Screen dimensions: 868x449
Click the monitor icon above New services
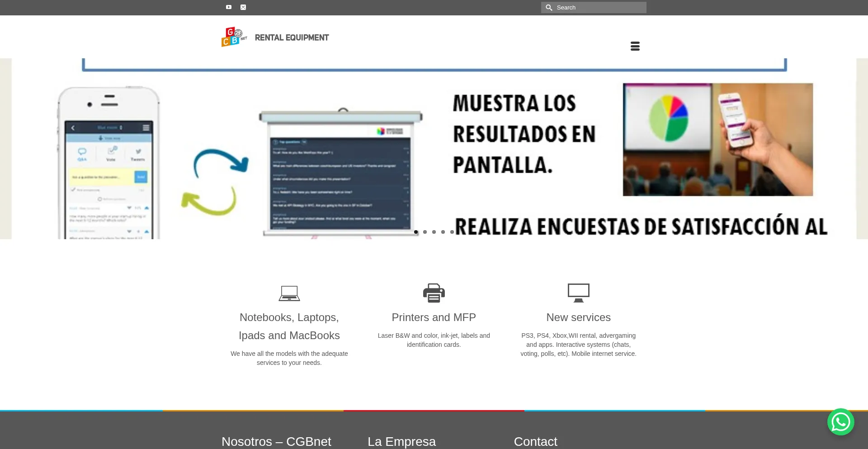[578, 293]
